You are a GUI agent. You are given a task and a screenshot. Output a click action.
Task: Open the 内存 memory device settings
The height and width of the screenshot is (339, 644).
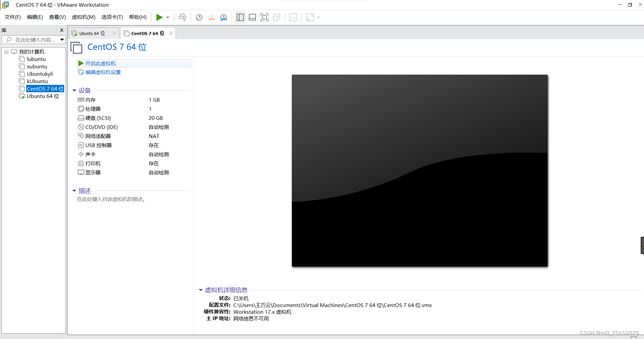[x=90, y=100]
